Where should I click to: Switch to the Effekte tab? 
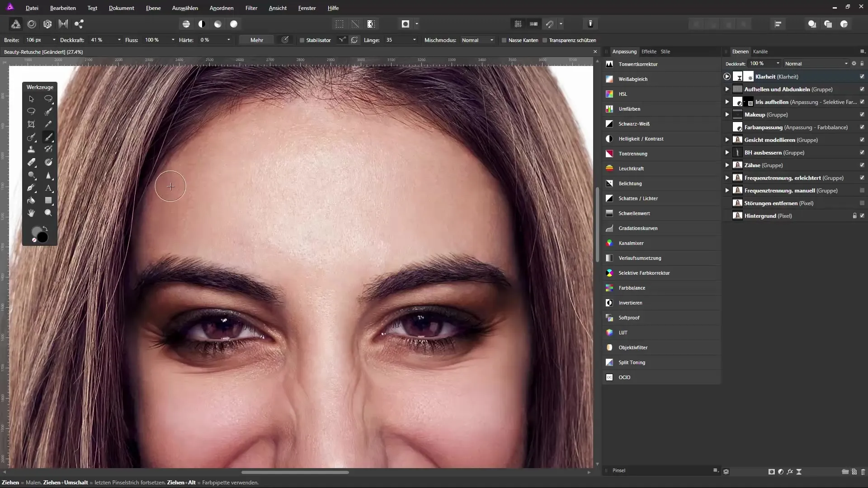coord(649,52)
